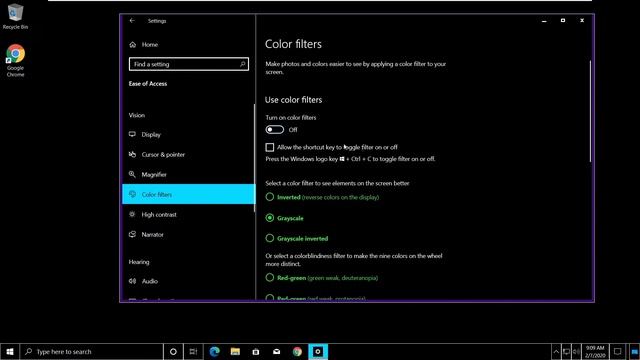Open Chrome from the taskbar
Screen dimensions: 640x360
click(297, 351)
